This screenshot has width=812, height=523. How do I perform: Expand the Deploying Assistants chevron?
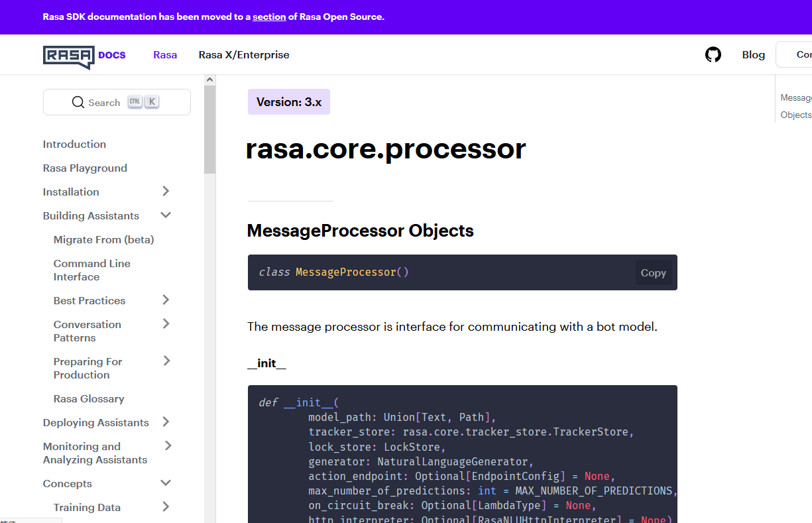166,422
